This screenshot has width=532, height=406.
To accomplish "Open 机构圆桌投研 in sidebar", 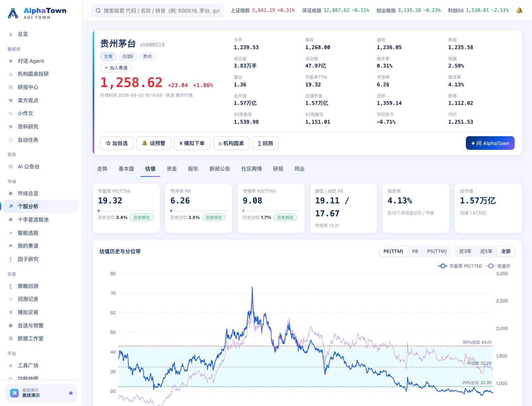I will [41, 74].
